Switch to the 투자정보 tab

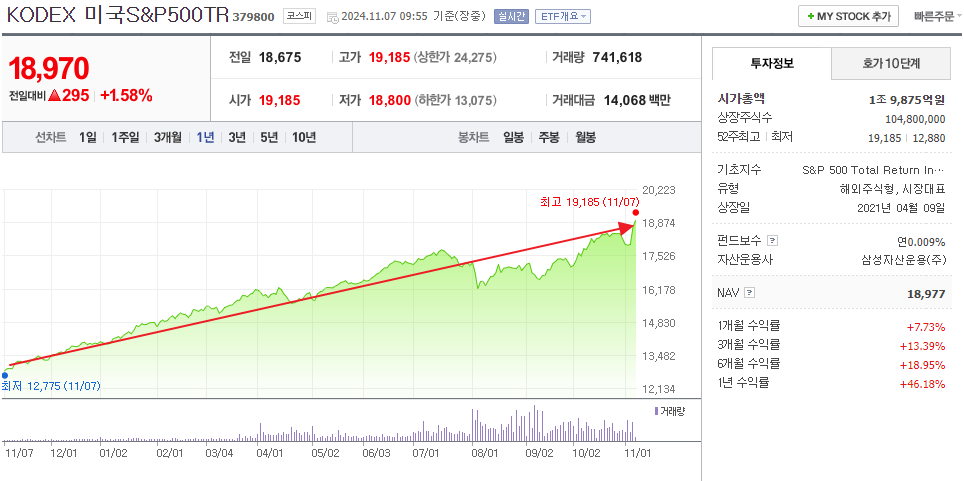(772, 63)
